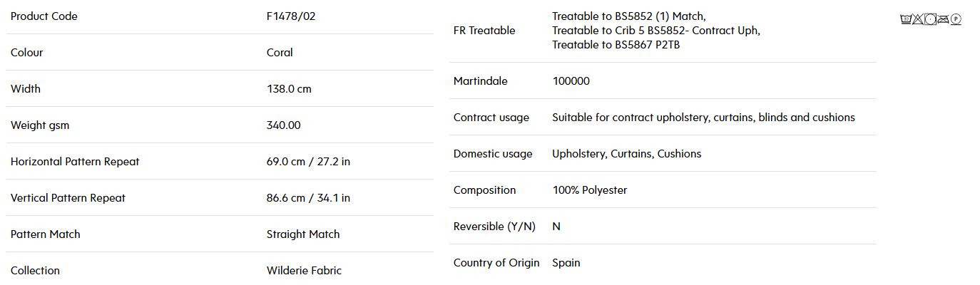Click the 30 degree wash care icon
Viewport: 980px width, 285px height.
(906, 19)
